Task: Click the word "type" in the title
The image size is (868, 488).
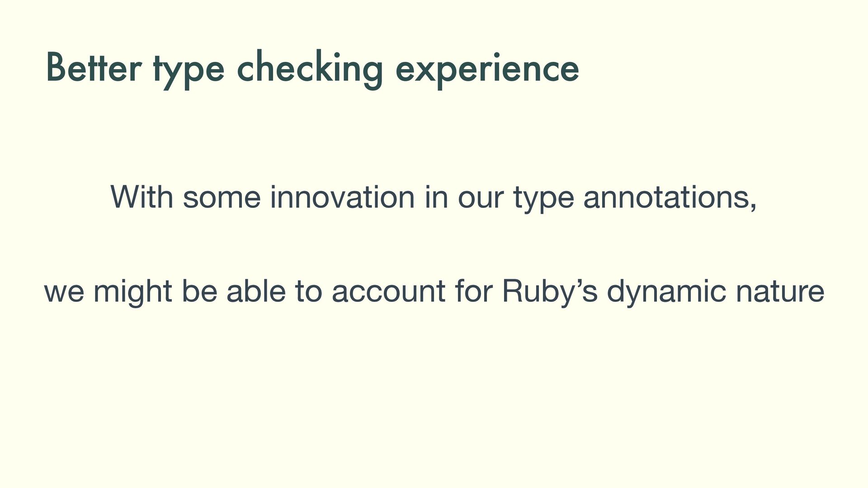Action: point(189,70)
